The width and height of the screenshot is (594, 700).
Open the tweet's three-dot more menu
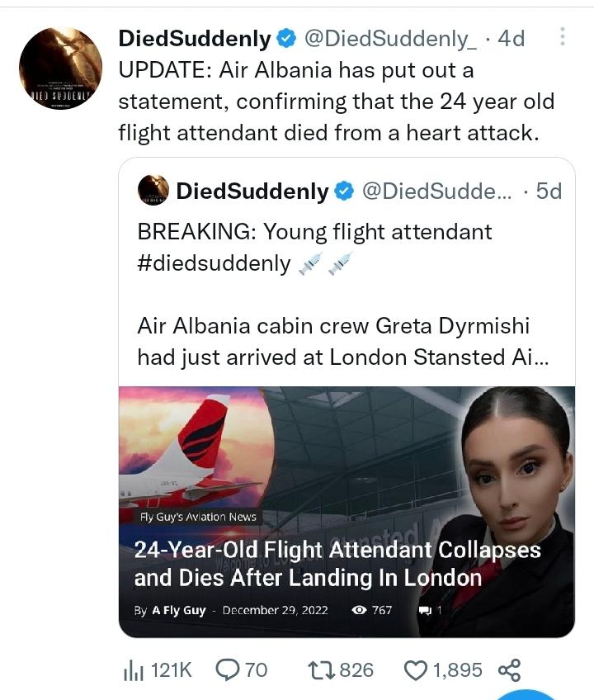[563, 37]
